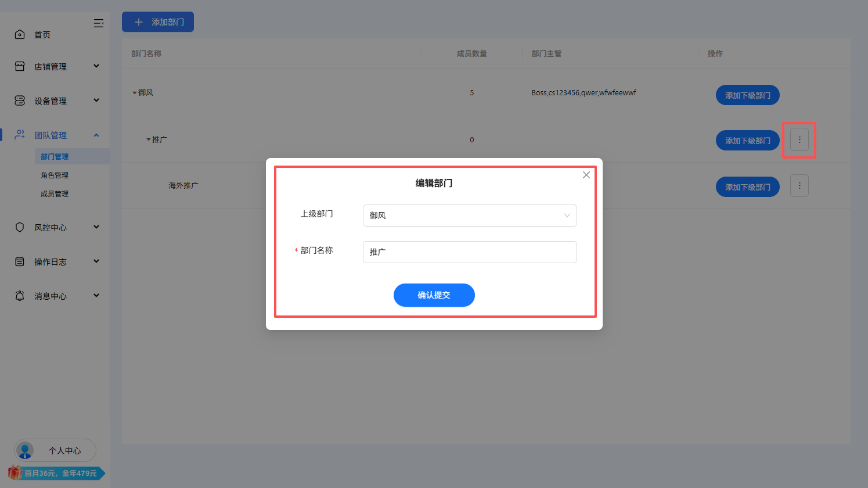Click the sidebar collapse hamburger icon
The width and height of the screenshot is (868, 488).
(x=99, y=23)
